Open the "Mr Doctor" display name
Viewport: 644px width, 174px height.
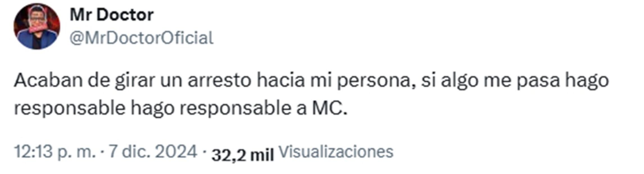(x=112, y=15)
